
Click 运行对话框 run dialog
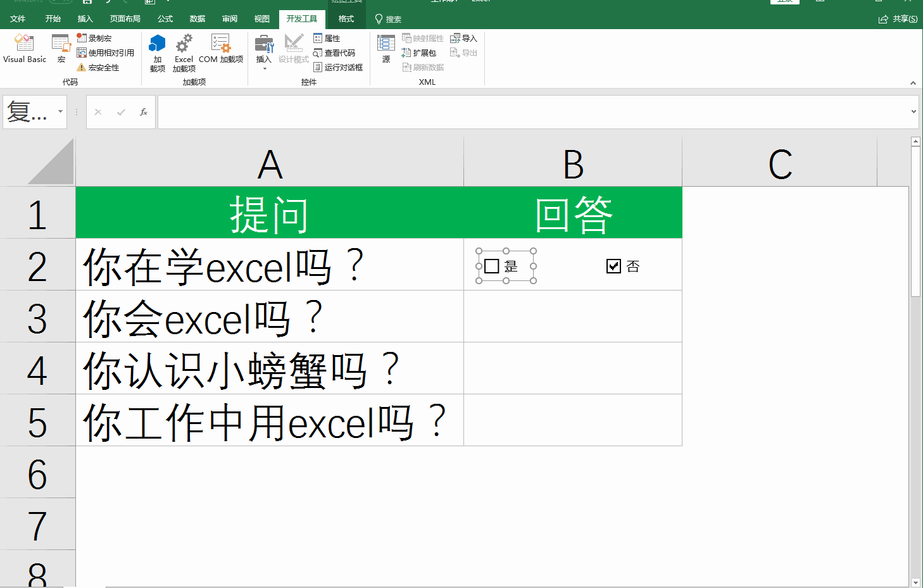tap(338, 67)
